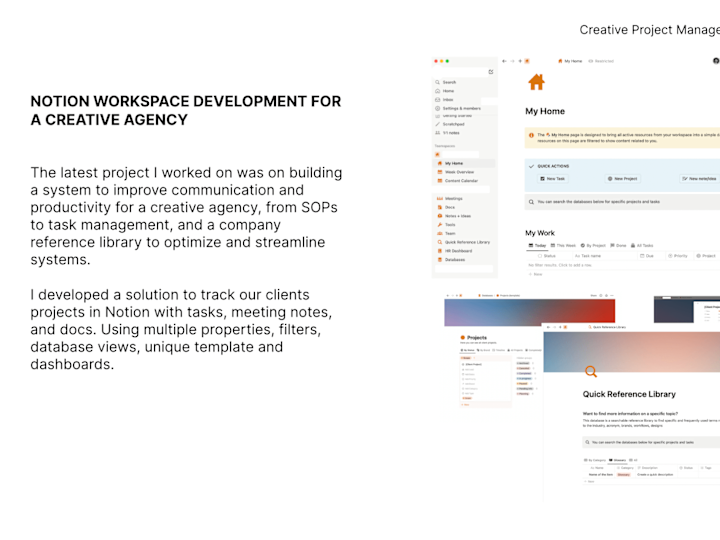Viewport: 720px width, 540px height.
Task: Open the Scratchpad page in sidebar
Action: [x=450, y=124]
